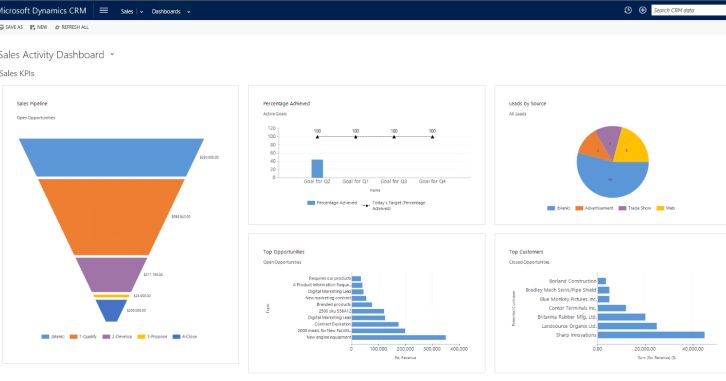Click the Blue Monkey Pictures Inc. label
Screen dimensions: 726x381
click(x=568, y=299)
